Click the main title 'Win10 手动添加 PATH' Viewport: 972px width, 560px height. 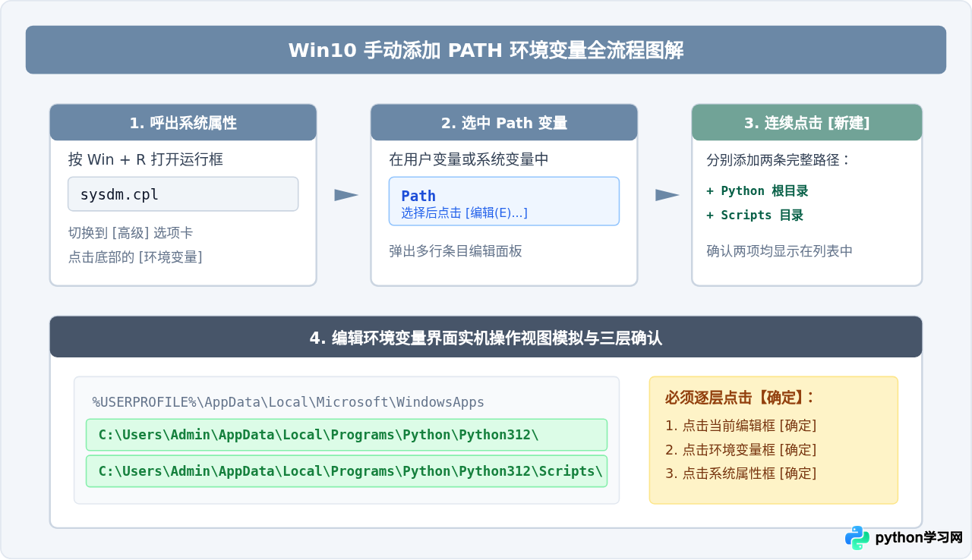[x=486, y=50]
